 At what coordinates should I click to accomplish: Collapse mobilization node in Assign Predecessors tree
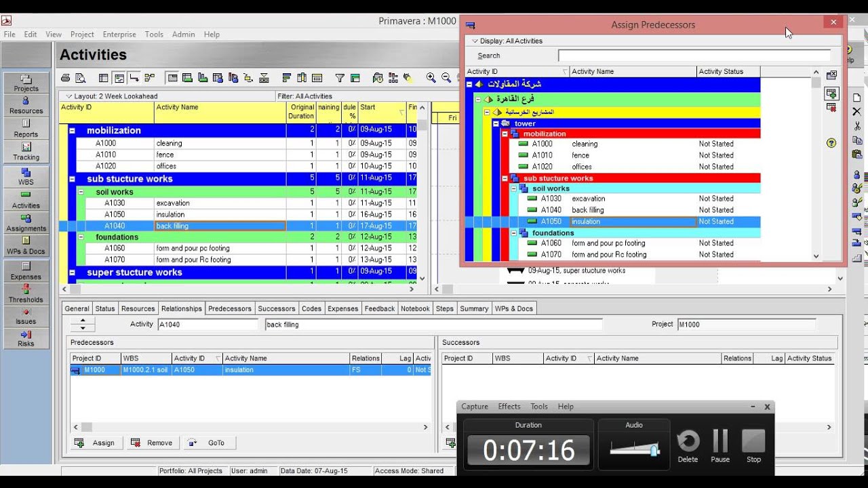505,134
